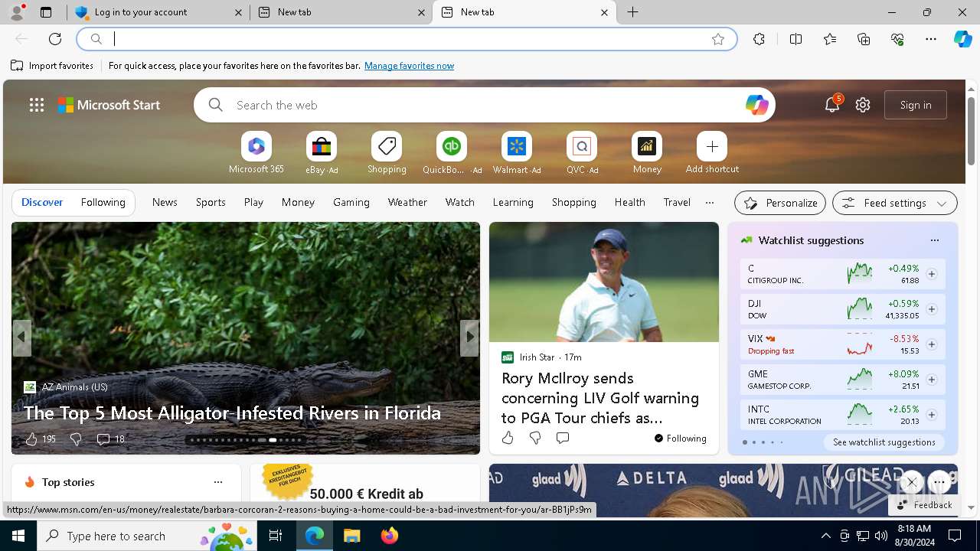Open more feed categories ellipsis after Travel
This screenshot has height=551, width=980.
coord(710,203)
